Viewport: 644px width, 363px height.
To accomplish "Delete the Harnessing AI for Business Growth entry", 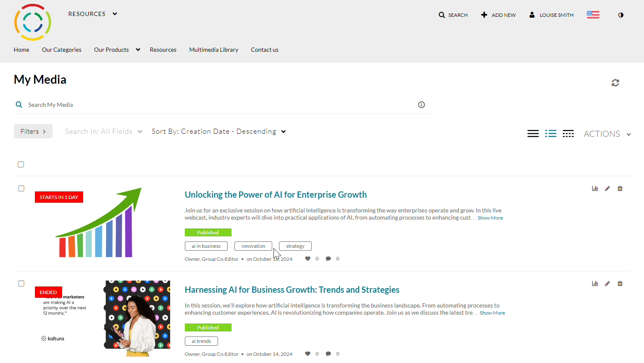I will [620, 284].
